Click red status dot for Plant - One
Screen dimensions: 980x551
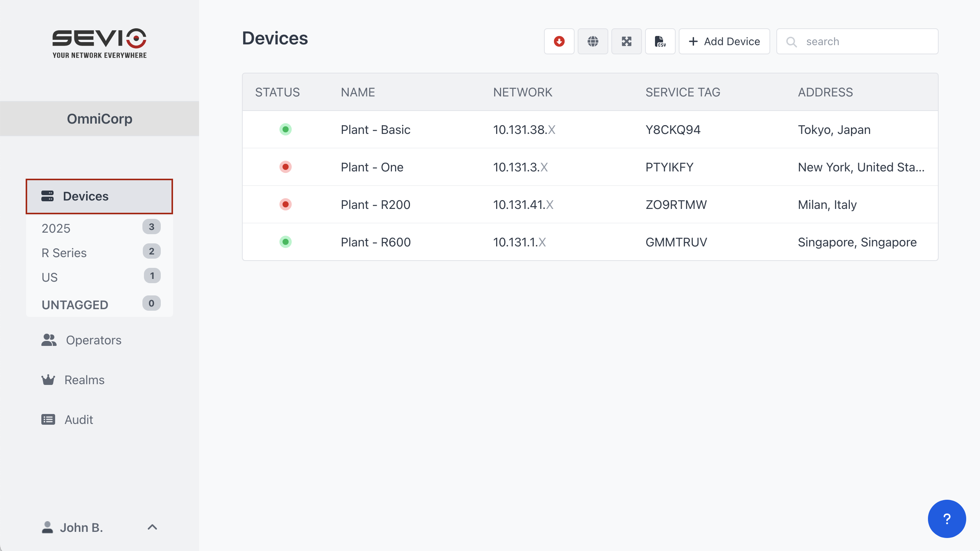(285, 167)
